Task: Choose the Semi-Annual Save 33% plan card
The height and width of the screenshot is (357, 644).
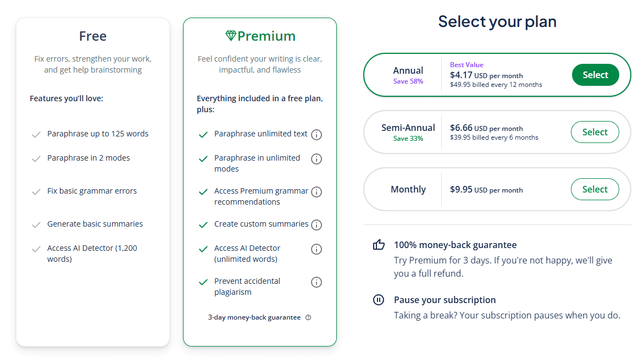Action: pos(497,132)
